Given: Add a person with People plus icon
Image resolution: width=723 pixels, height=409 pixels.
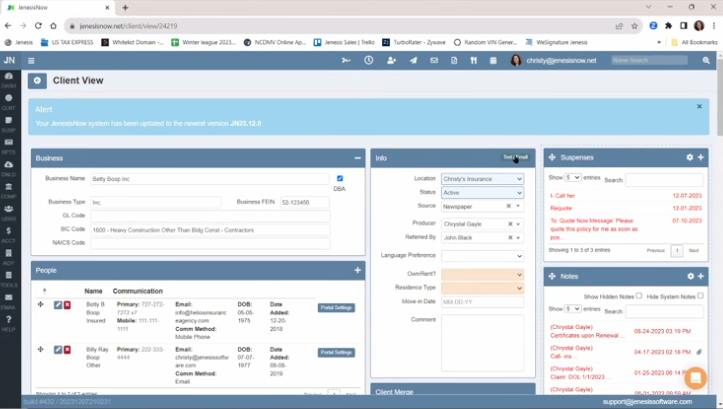Looking at the screenshot, I should coord(357,270).
